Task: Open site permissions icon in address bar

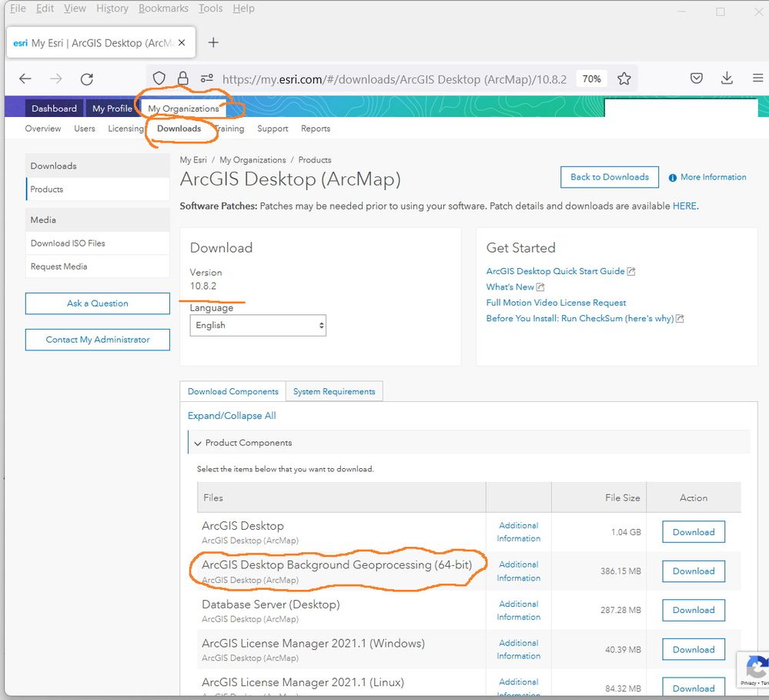Action: [x=207, y=79]
